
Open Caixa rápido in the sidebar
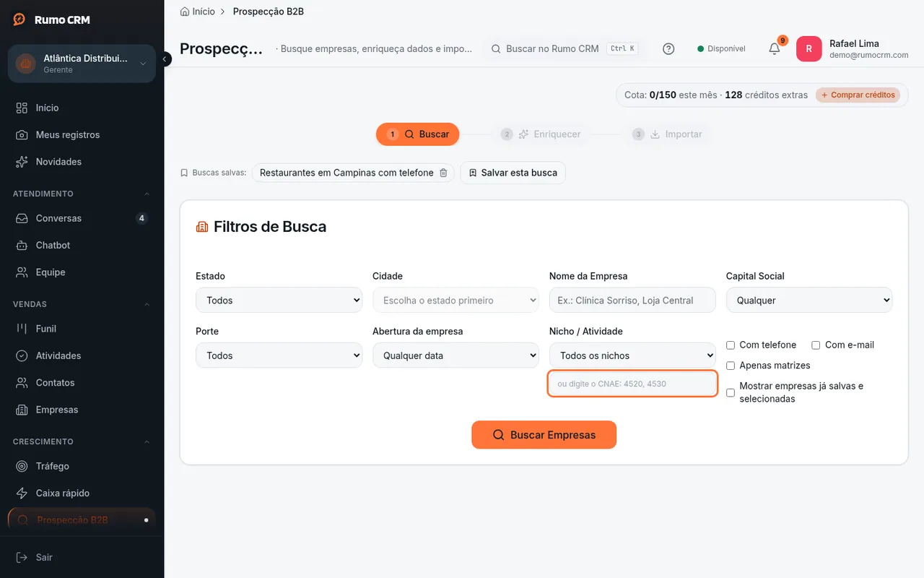tap(82, 493)
